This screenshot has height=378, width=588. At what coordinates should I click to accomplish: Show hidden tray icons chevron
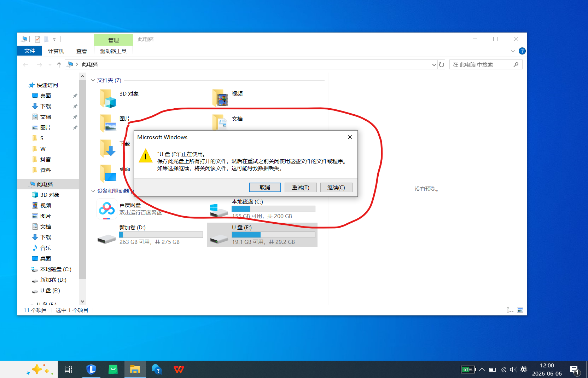coord(482,370)
